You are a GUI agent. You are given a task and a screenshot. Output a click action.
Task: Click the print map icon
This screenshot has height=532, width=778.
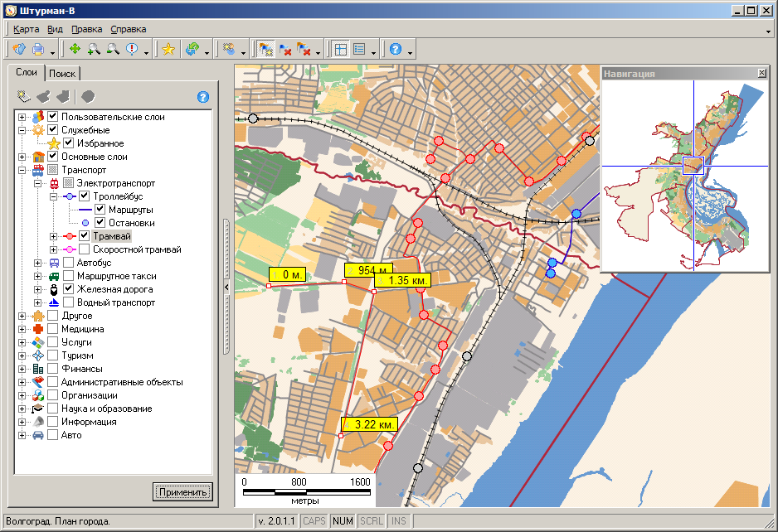click(37, 49)
